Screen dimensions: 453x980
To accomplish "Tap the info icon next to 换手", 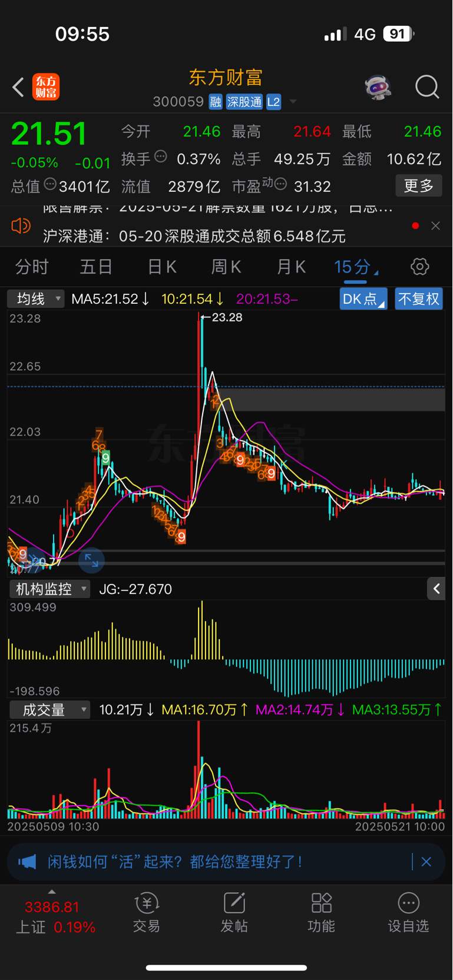I will (x=161, y=157).
